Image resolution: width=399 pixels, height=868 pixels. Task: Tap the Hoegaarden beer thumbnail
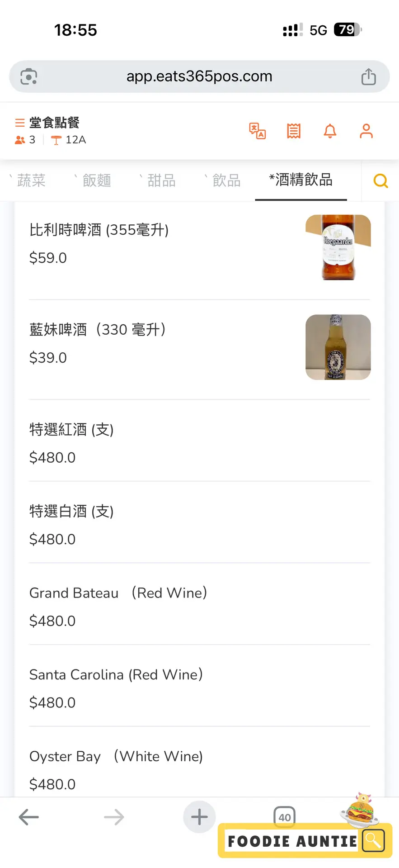tap(338, 247)
